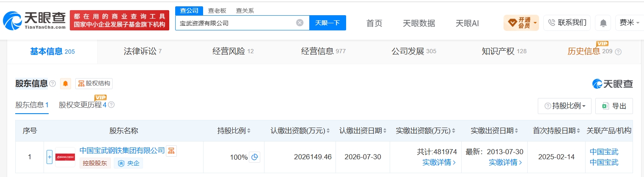644x177 pixels.
Task: Open 实缴详情 under 最新:2013-07-30
Action: pos(506,162)
